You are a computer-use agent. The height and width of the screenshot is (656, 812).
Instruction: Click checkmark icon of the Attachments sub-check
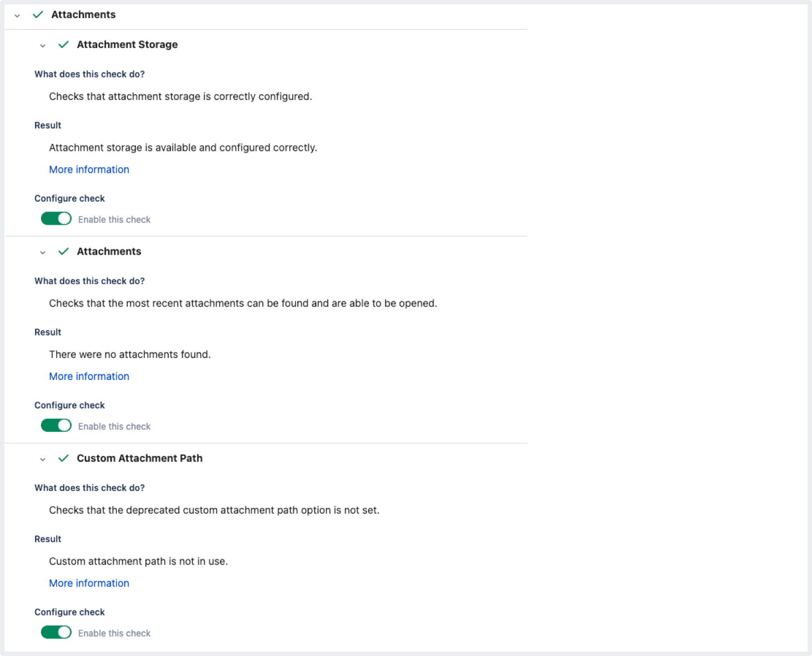(x=63, y=251)
